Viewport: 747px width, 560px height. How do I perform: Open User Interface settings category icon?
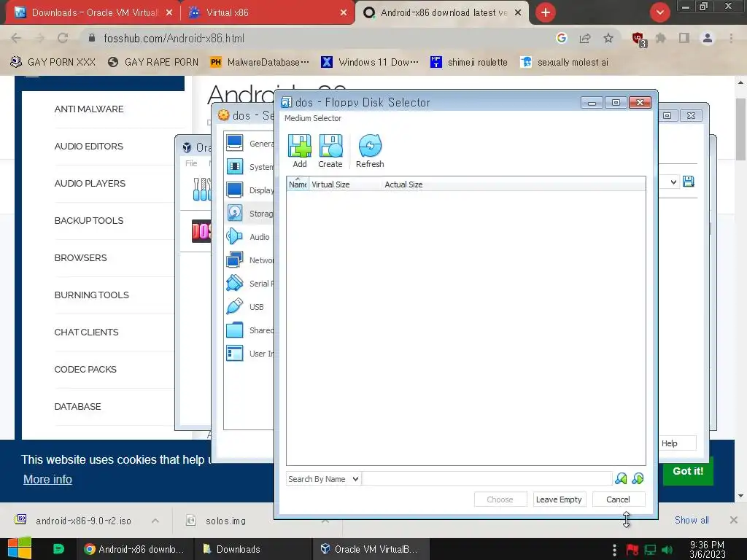pos(234,353)
